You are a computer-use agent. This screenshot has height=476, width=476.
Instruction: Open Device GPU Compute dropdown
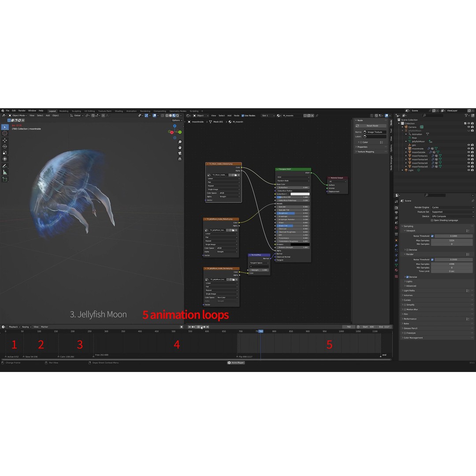click(452, 216)
